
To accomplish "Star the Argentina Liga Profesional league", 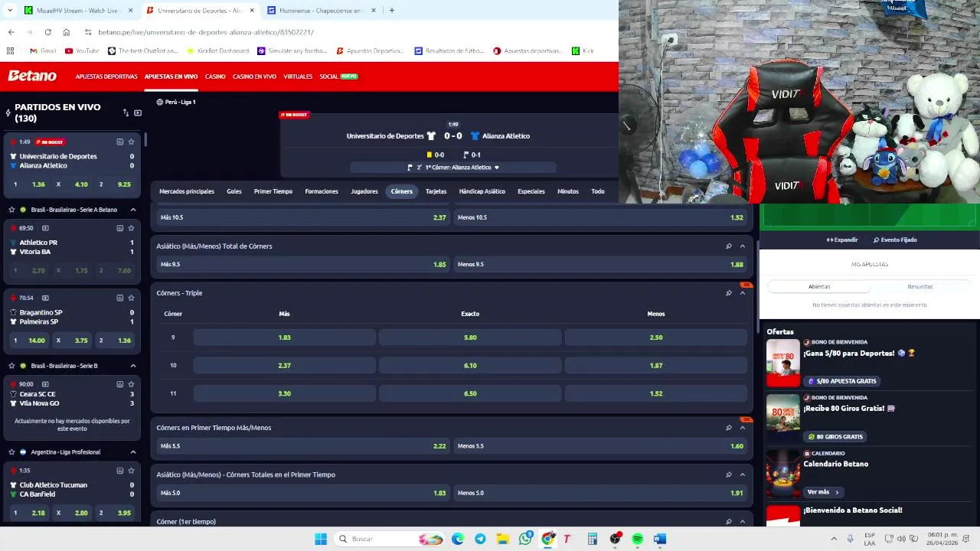I will (11, 452).
